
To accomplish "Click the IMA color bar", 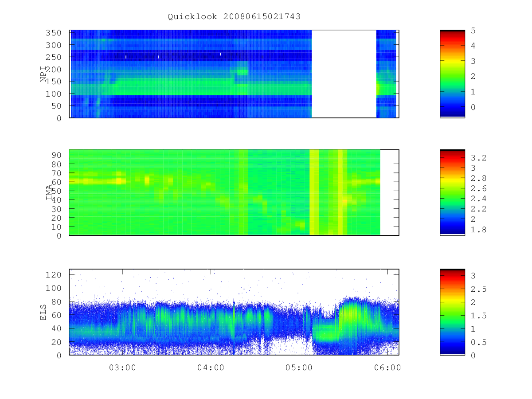I will click(x=452, y=192).
